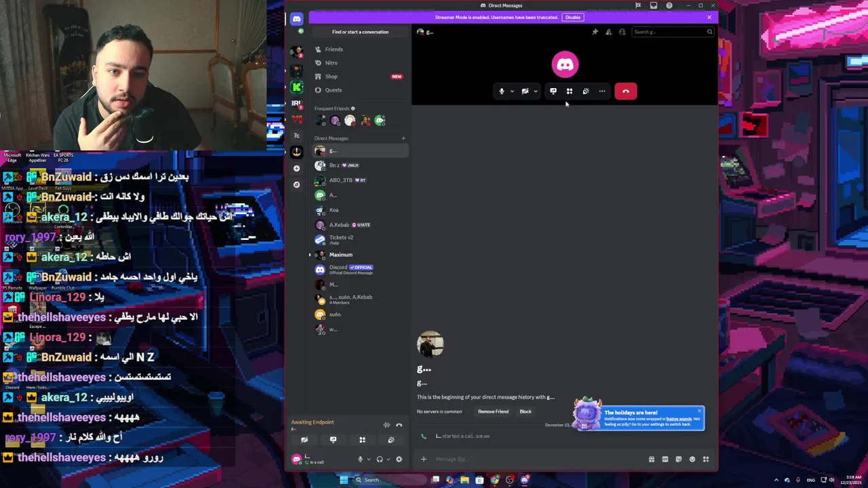The width and height of the screenshot is (868, 488).
Task: Show user profile icon in DM header
Action: (622, 32)
